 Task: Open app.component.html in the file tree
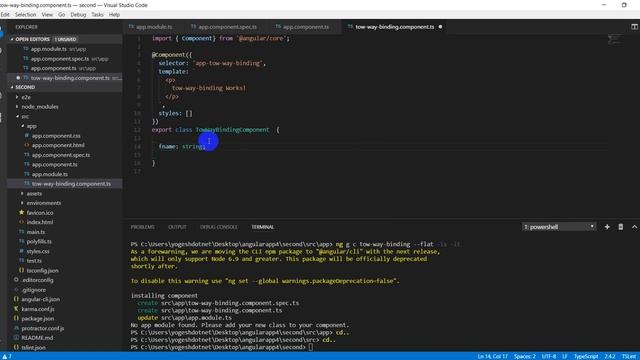point(58,145)
